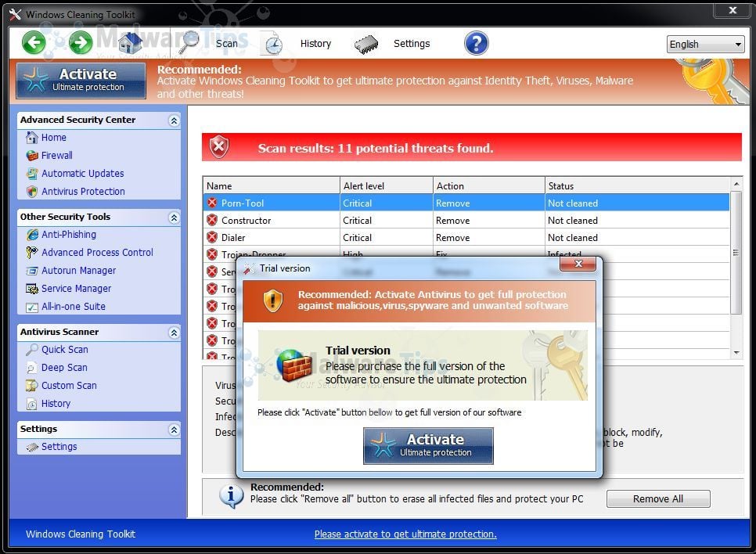Collapse the Settings sidebar section
Screen dimensions: 756x554
point(174,429)
